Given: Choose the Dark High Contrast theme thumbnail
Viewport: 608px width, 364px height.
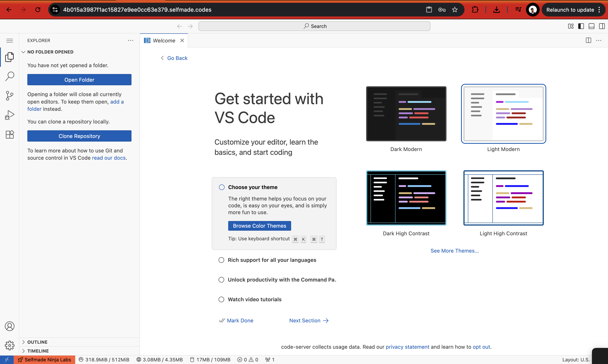Looking at the screenshot, I should (406, 198).
